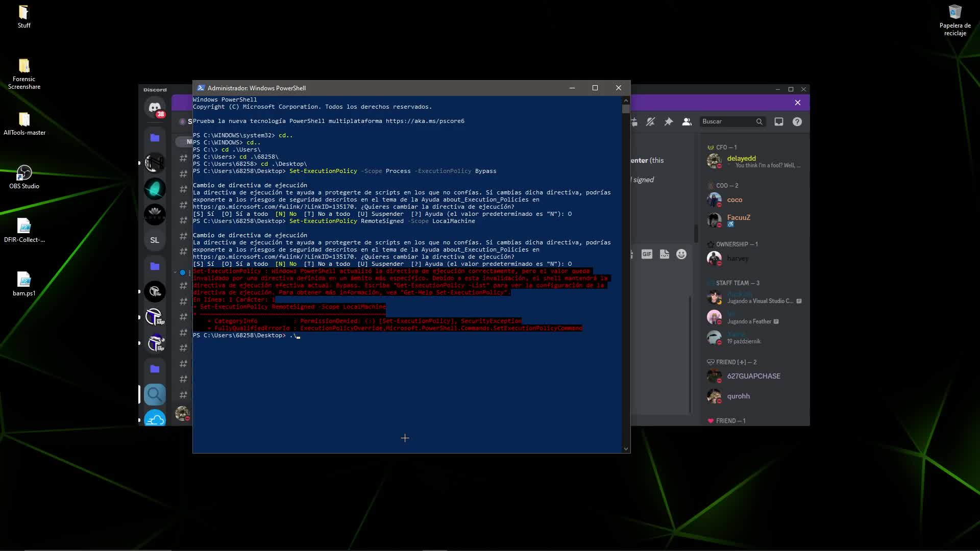Screen dimensions: 980x551
Task: Open the emoji picker smiley
Action: [681, 254]
